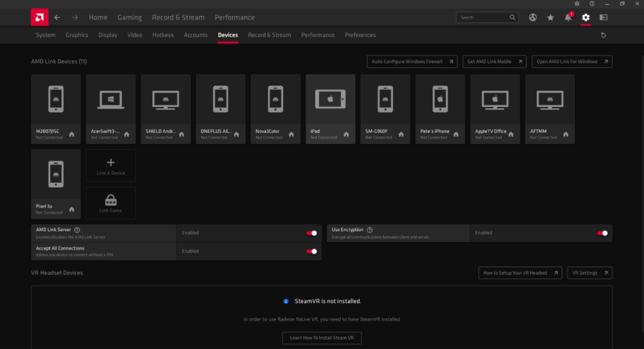Select the AppleTV Office device card
Image resolution: width=644 pixels, height=349 pixels.
(x=495, y=109)
